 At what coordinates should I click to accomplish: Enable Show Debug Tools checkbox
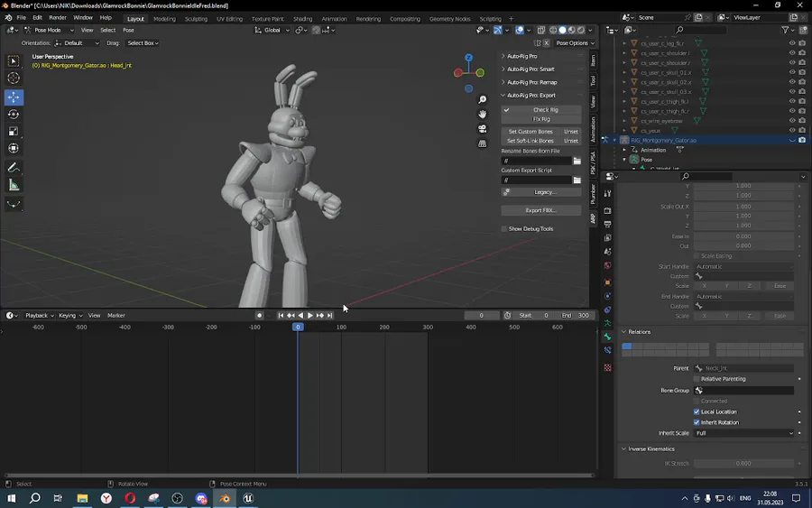(504, 229)
